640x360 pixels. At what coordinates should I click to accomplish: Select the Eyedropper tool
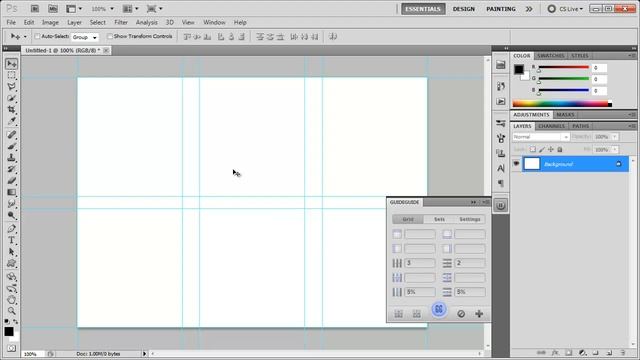11,121
